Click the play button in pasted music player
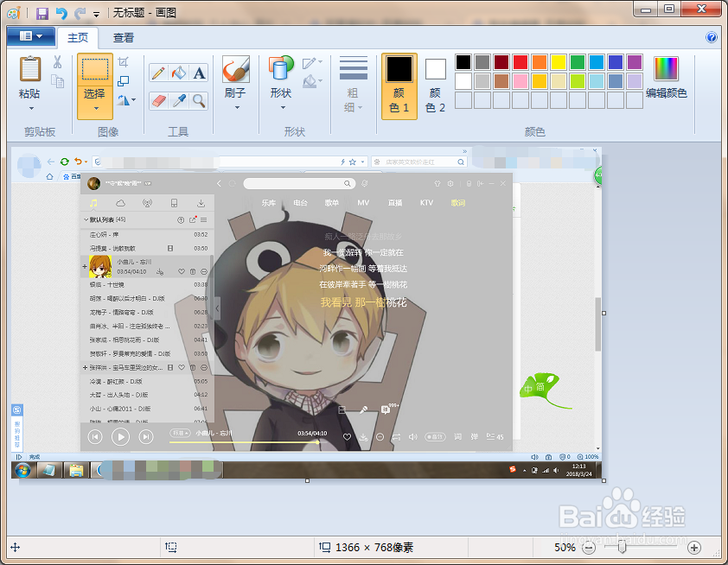 pos(121,436)
